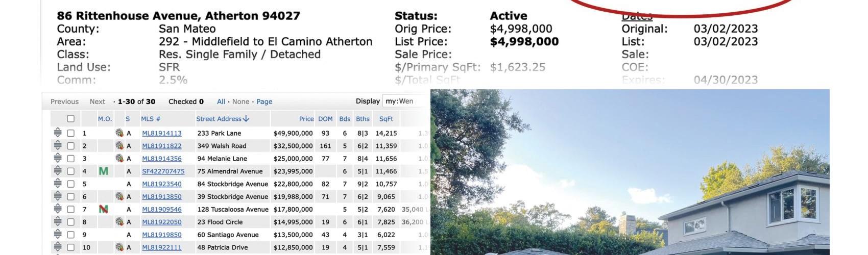
Task: Sort by SqFt column header
Action: pos(386,119)
